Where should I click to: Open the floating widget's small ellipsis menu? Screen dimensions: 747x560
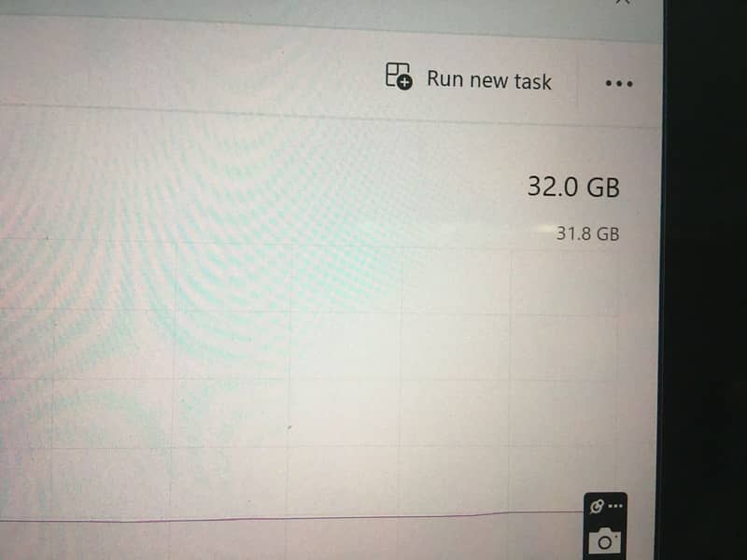click(615, 506)
